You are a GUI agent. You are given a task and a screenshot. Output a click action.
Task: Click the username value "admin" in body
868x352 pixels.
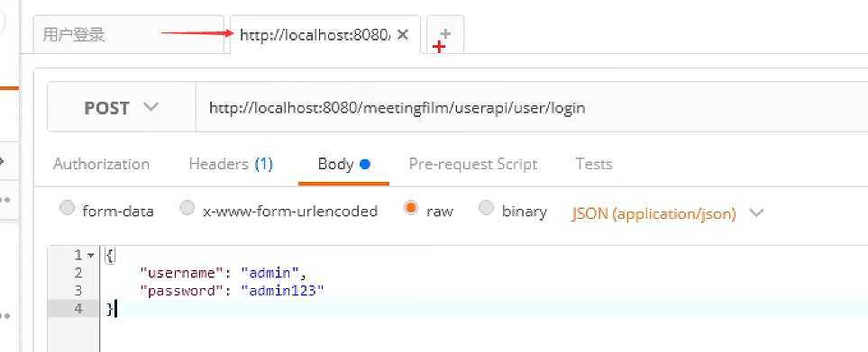point(270,273)
